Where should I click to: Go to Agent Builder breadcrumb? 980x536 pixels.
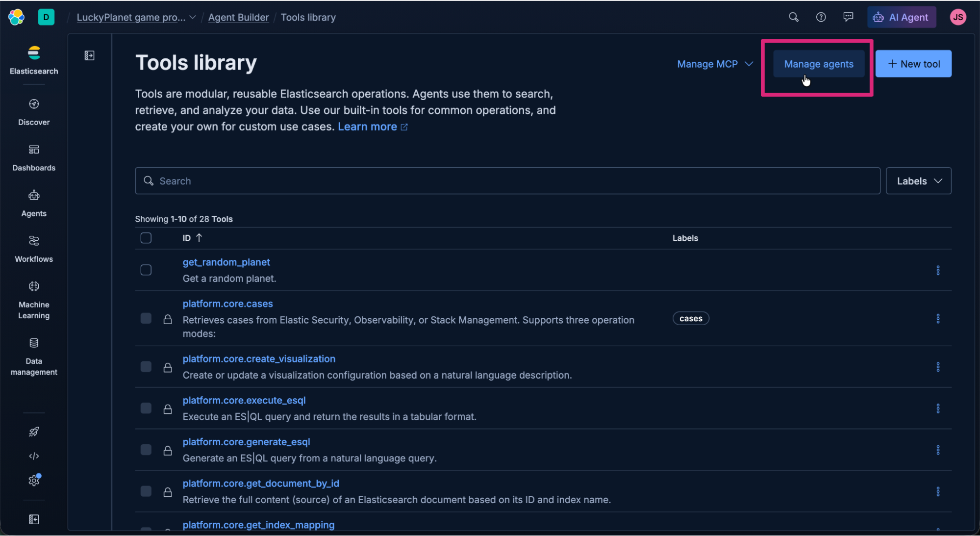(x=238, y=17)
